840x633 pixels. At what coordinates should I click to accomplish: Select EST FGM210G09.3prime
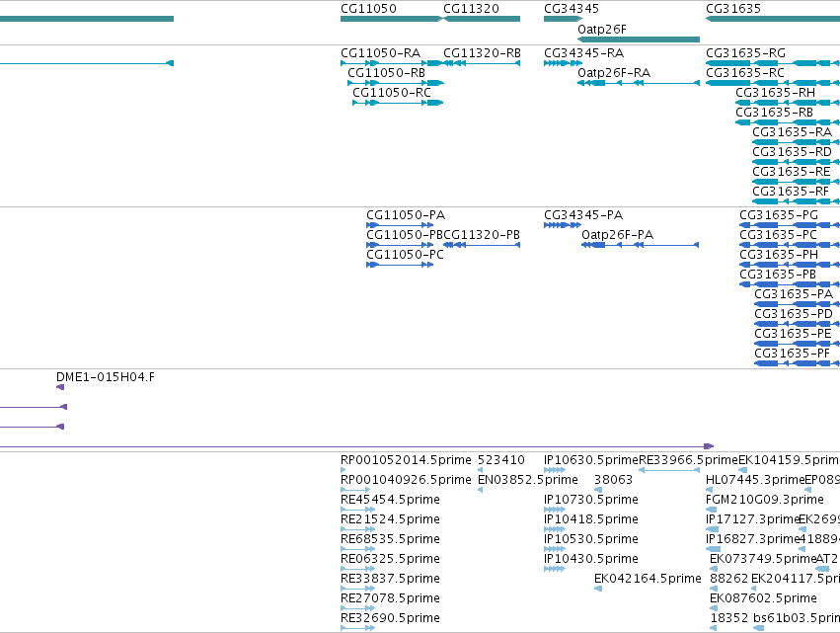coord(711,510)
